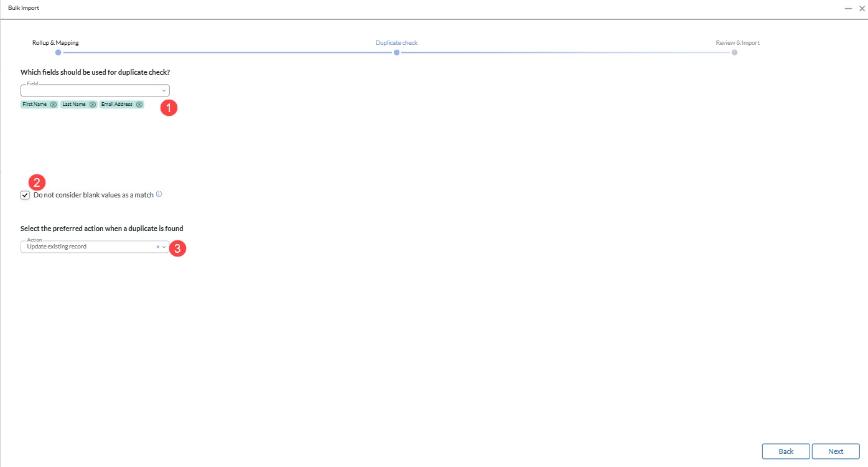This screenshot has height=467, width=868.
Task: Click info icon beside blank values option
Action: [159, 194]
